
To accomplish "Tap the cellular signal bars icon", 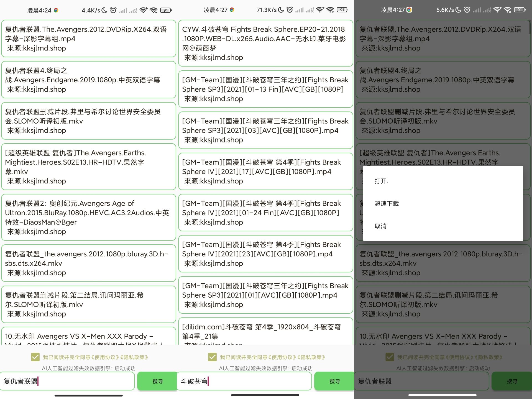I will [x=123, y=10].
